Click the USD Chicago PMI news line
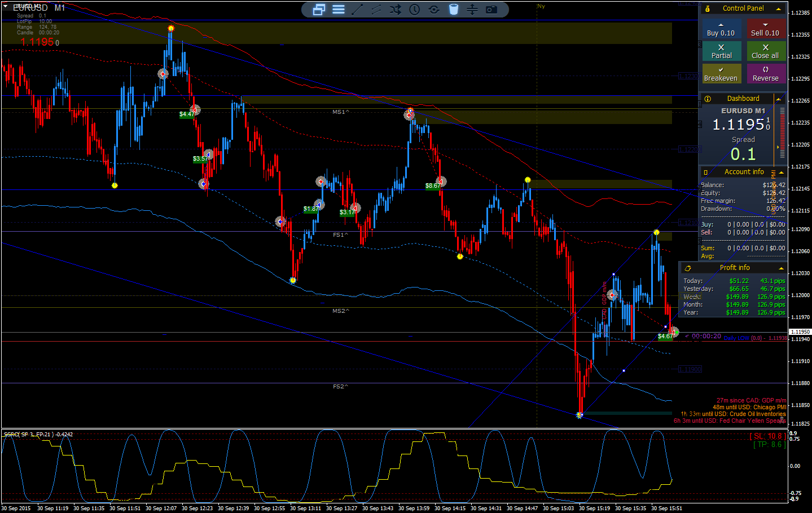The height and width of the screenshot is (513, 812). (x=749, y=407)
